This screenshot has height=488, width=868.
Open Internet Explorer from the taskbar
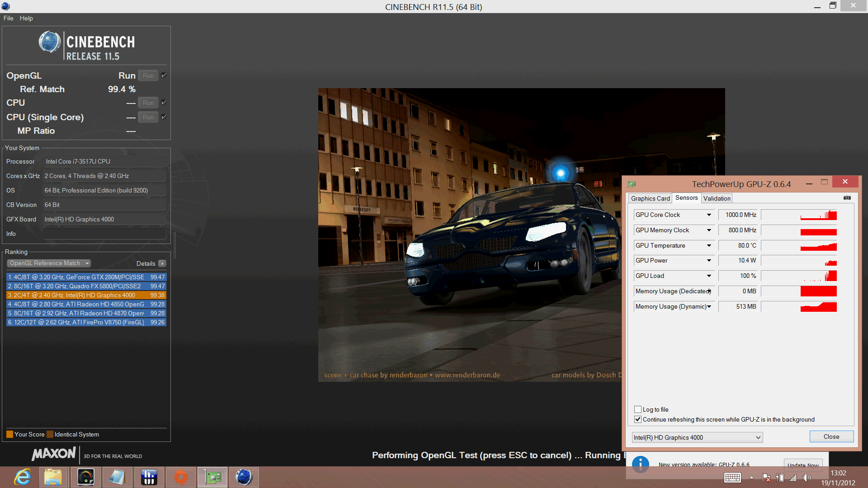point(22,477)
